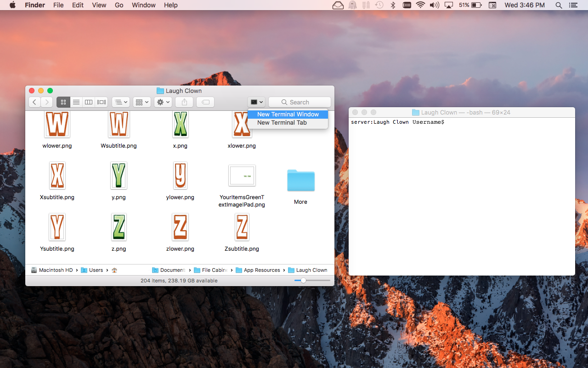Screen dimensions: 588x368
Task: Select the zlower.png file icon
Action: click(180, 227)
